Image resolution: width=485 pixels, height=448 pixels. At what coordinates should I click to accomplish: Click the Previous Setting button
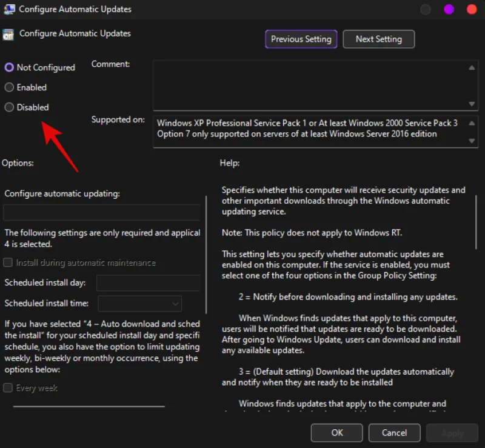tap(301, 39)
